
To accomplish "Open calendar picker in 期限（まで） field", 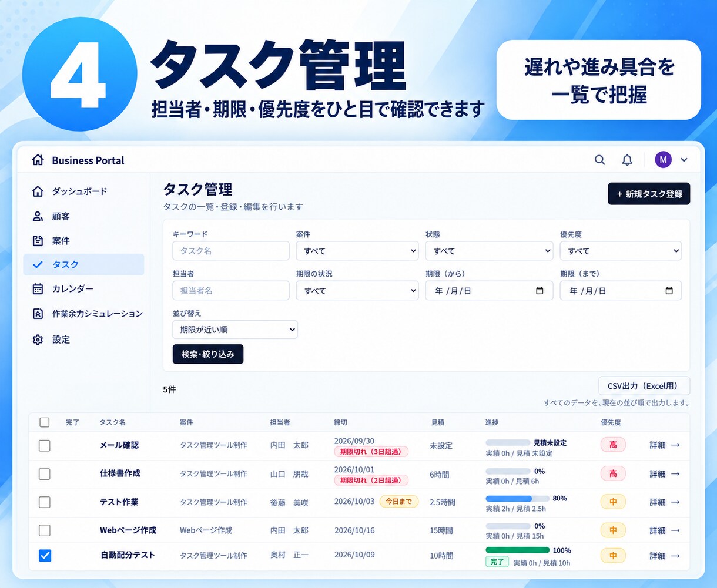I will [669, 291].
